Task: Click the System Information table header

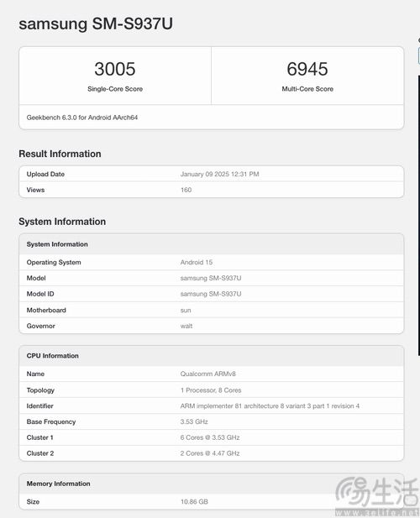Action: click(x=212, y=244)
